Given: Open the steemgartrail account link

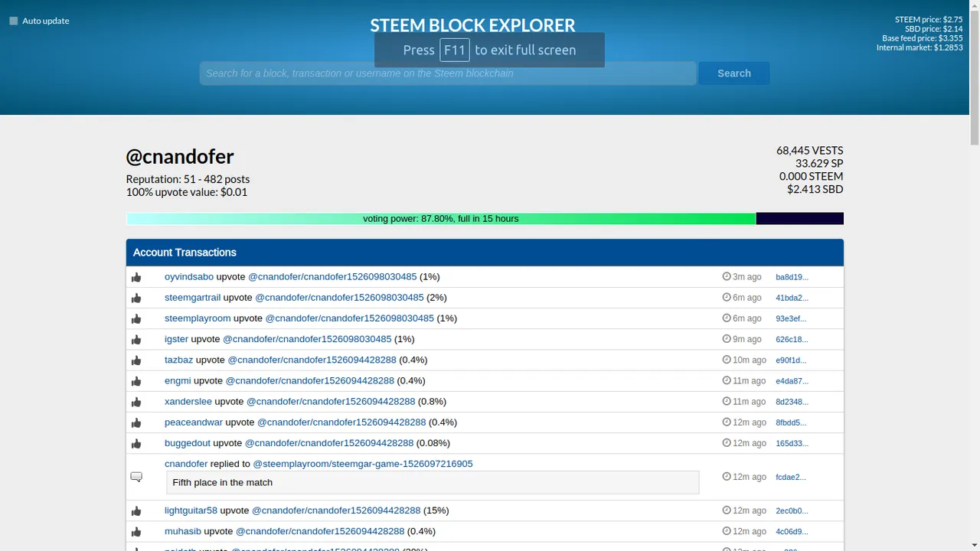Looking at the screenshot, I should pyautogui.click(x=192, y=297).
